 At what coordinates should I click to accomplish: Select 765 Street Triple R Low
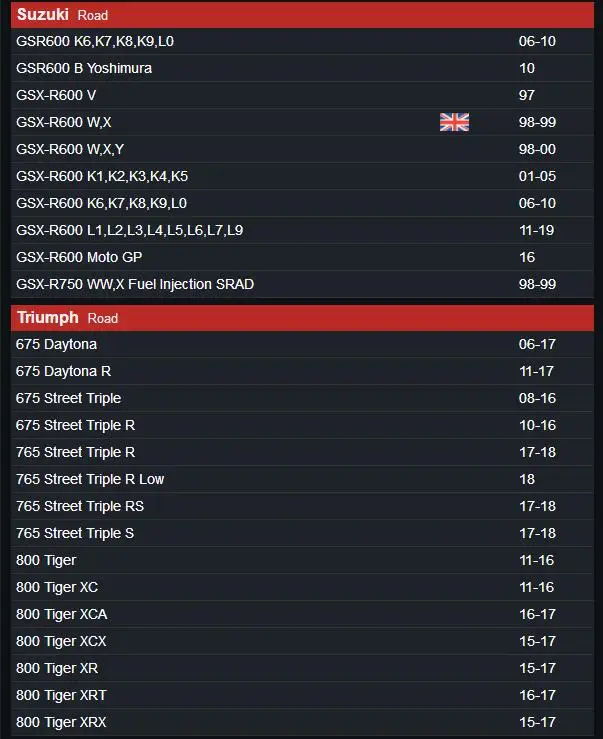pos(90,479)
